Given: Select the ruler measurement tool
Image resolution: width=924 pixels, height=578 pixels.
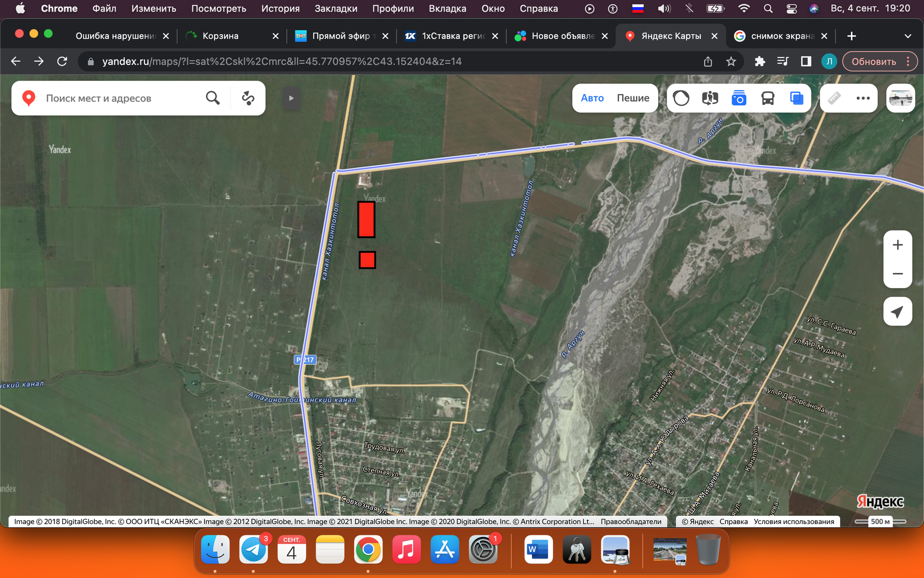Looking at the screenshot, I should (834, 98).
